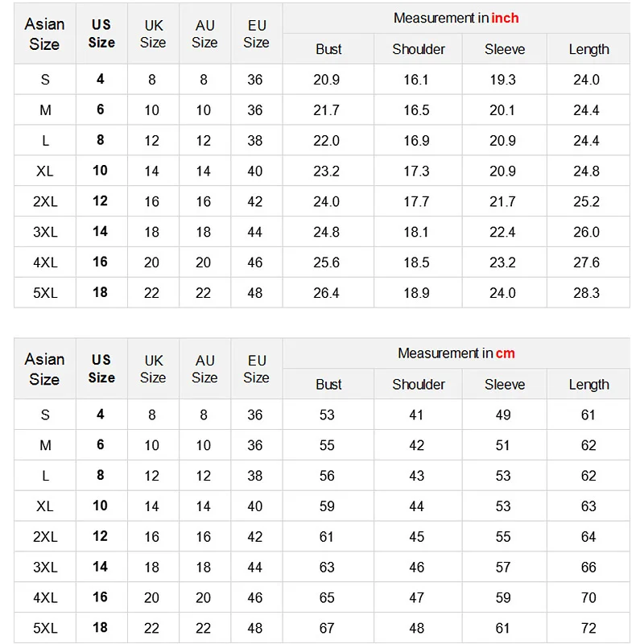Select the 72 length cell in cm table
The image size is (644, 644).
click(x=588, y=628)
